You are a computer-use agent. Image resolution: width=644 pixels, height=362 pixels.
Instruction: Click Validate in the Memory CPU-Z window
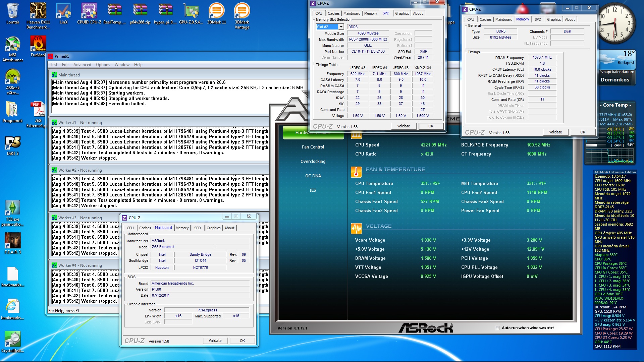[x=555, y=132]
